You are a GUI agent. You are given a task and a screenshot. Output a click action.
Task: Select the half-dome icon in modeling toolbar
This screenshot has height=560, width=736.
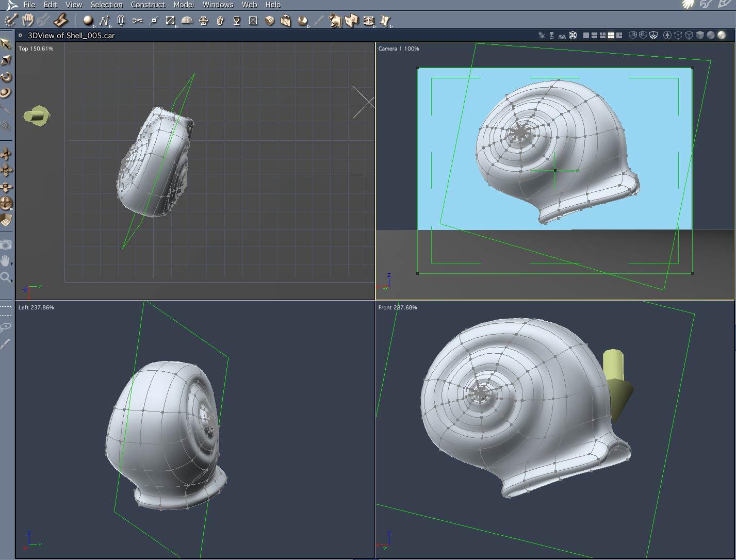click(187, 21)
